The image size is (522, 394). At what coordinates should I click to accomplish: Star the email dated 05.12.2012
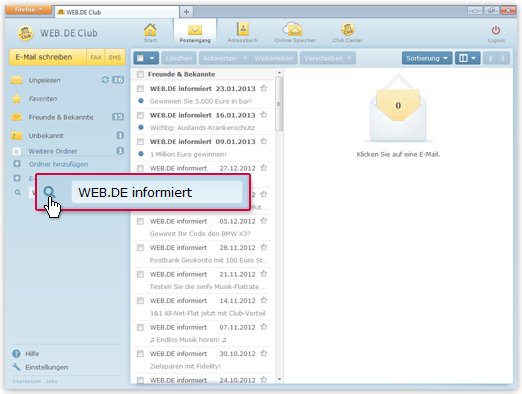[264, 221]
